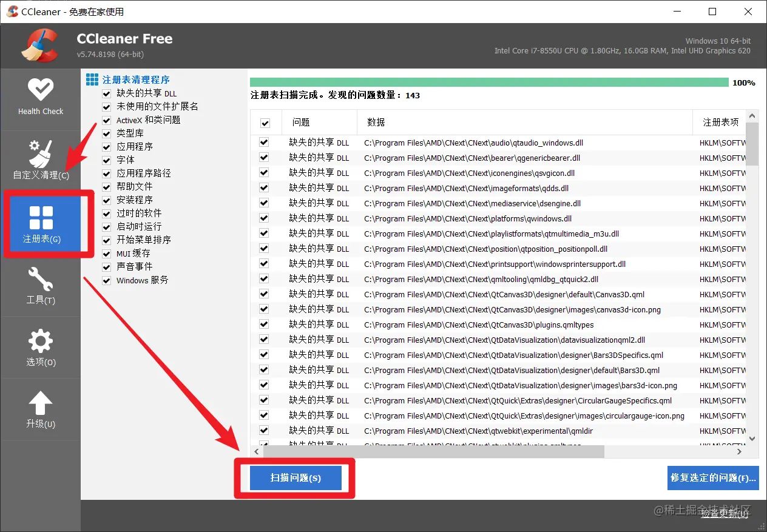The height and width of the screenshot is (532, 767).
Task: Select the default\Bars3D.qml path entry
Action: click(x=512, y=370)
